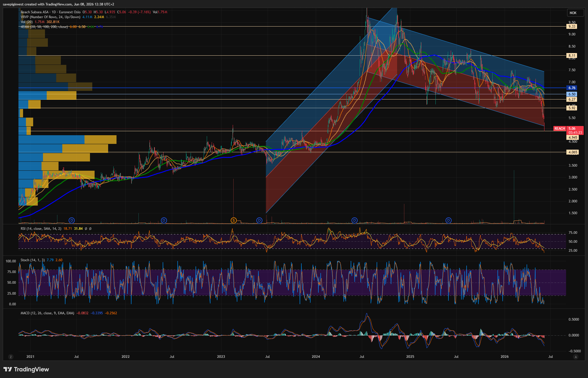Click the 9.50 price axis label
The height and width of the screenshot is (378, 588).
point(572,22)
